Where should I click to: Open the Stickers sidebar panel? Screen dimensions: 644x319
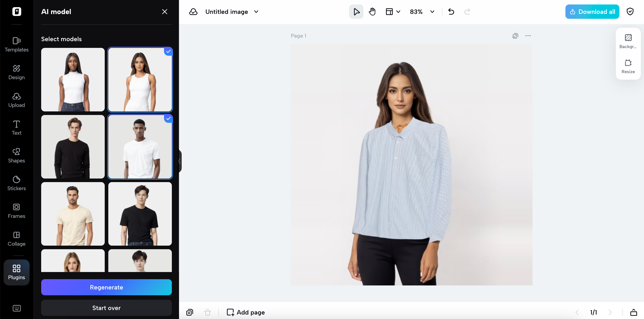[17, 183]
